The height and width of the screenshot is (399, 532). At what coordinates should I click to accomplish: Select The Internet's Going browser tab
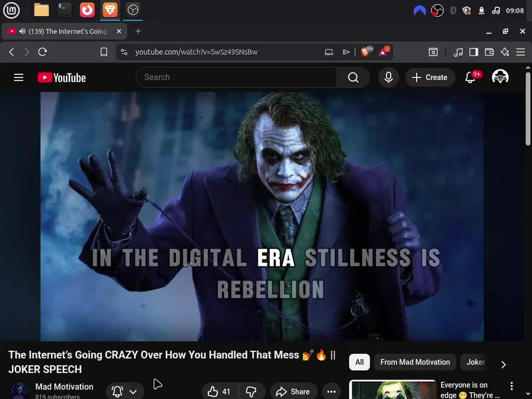click(64, 31)
